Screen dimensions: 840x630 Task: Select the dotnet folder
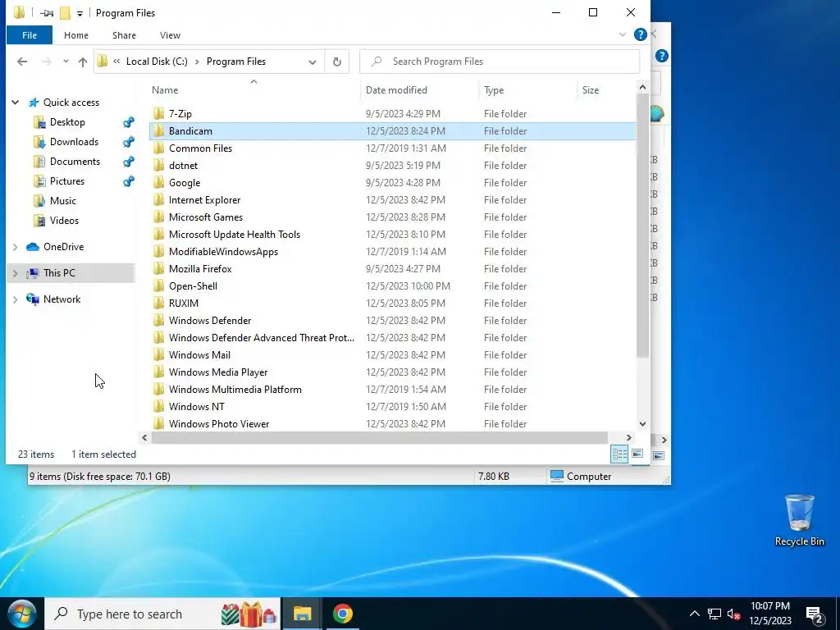point(183,166)
